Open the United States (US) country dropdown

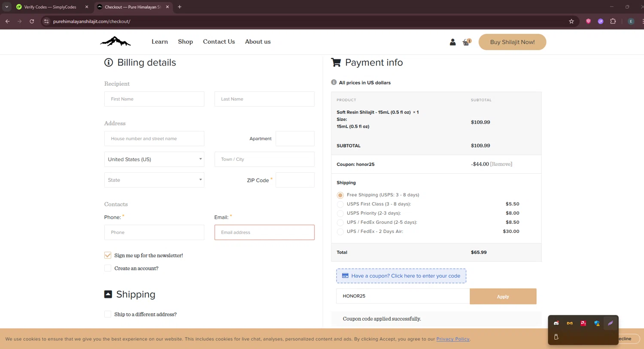[x=154, y=159]
